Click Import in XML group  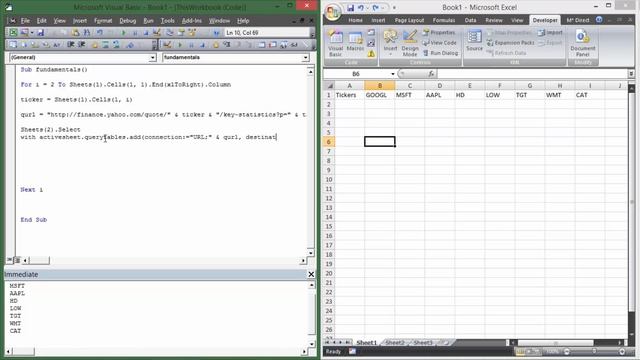(x=550, y=32)
